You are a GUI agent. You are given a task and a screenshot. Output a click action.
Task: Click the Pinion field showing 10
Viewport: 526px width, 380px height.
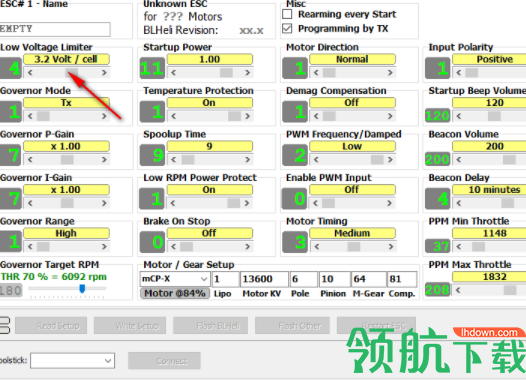pyautogui.click(x=334, y=279)
